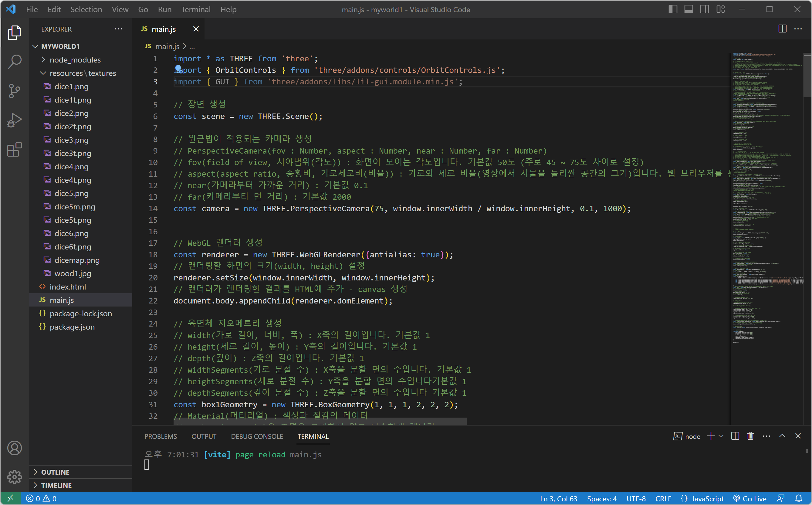Open the Search view in activity bar

[x=14, y=62]
